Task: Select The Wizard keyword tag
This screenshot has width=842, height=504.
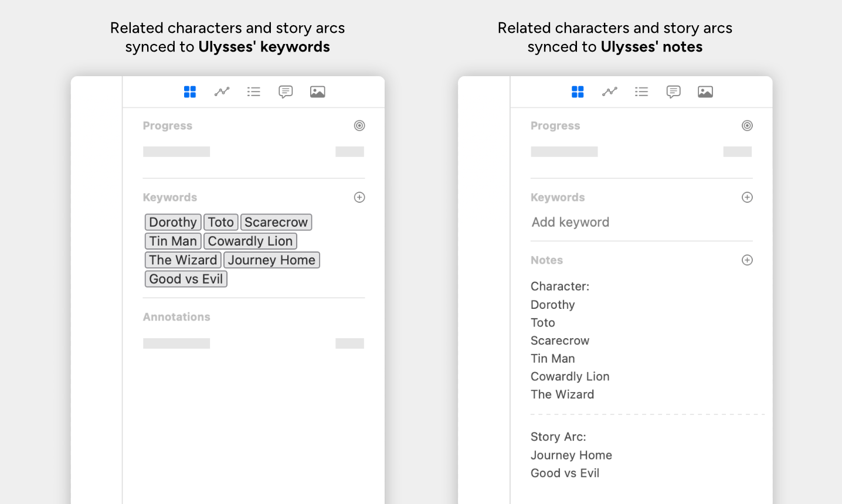Action: tap(183, 260)
